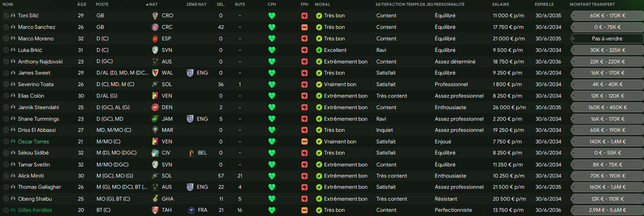Sort players by the ÂGE column header
The height and width of the screenshot is (216, 644).
[x=82, y=4]
